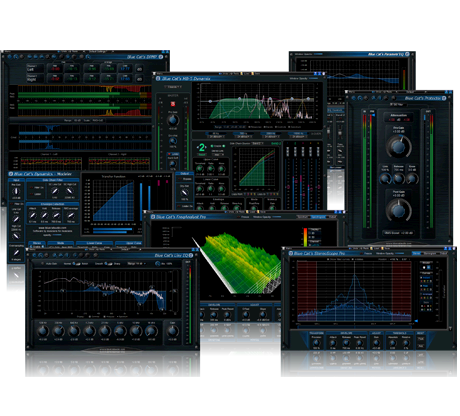The height and width of the screenshot is (416, 460).
Task: Toggle Listen in Dynamics Modeler side chain filter
Action: pyautogui.click(x=36, y=194)
